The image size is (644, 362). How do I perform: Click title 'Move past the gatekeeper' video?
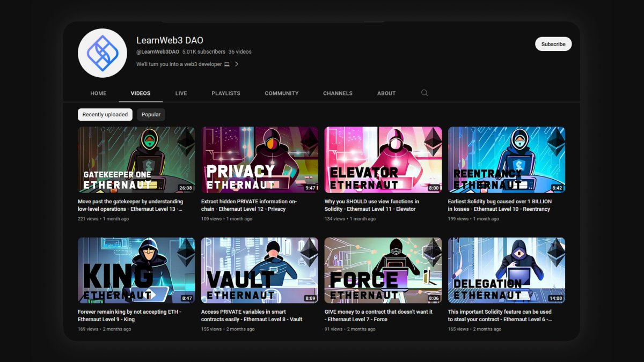[x=130, y=205]
